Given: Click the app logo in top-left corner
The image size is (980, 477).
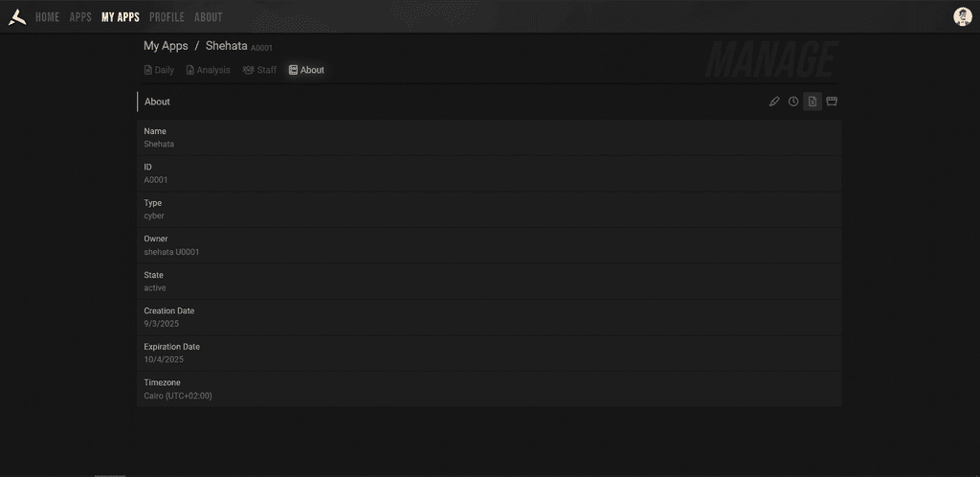Looking at the screenshot, I should (x=17, y=16).
